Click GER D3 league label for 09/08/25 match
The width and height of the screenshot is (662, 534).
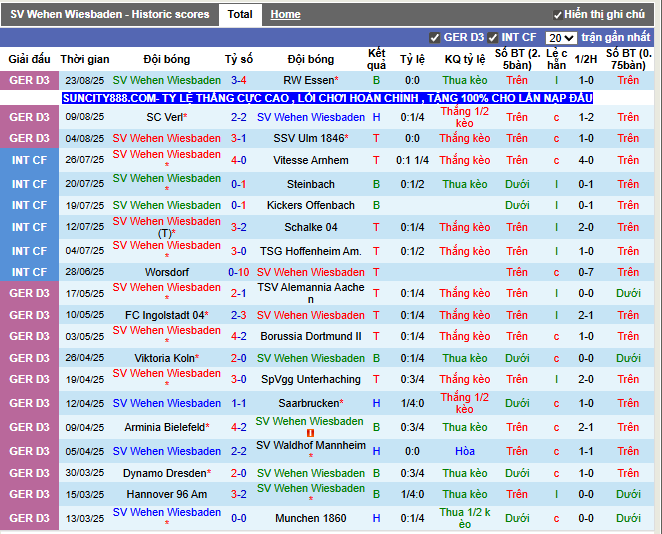(x=30, y=117)
